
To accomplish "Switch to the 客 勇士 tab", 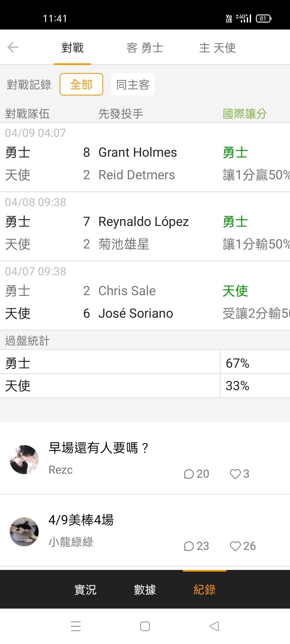I will [145, 48].
